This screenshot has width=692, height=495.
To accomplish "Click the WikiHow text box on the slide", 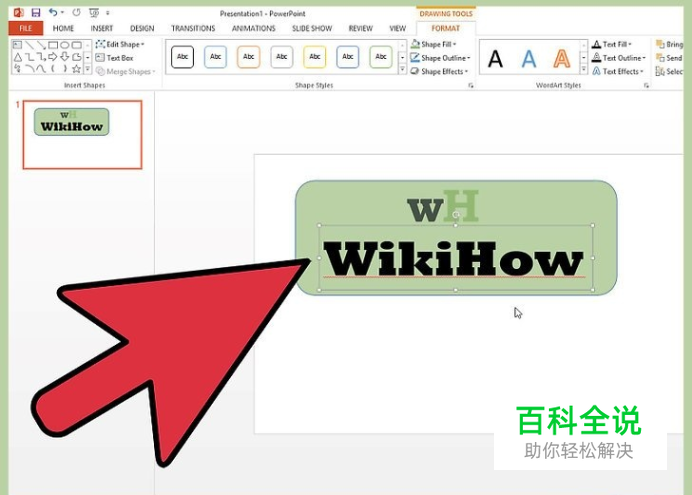I will (455, 258).
